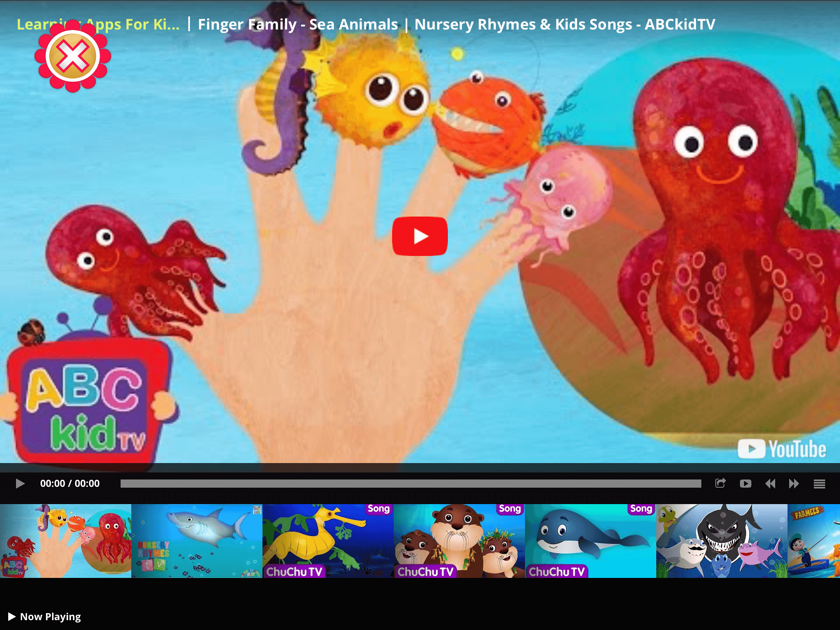
Task: Select the cartoon shark family thumbnail
Action: [x=722, y=541]
